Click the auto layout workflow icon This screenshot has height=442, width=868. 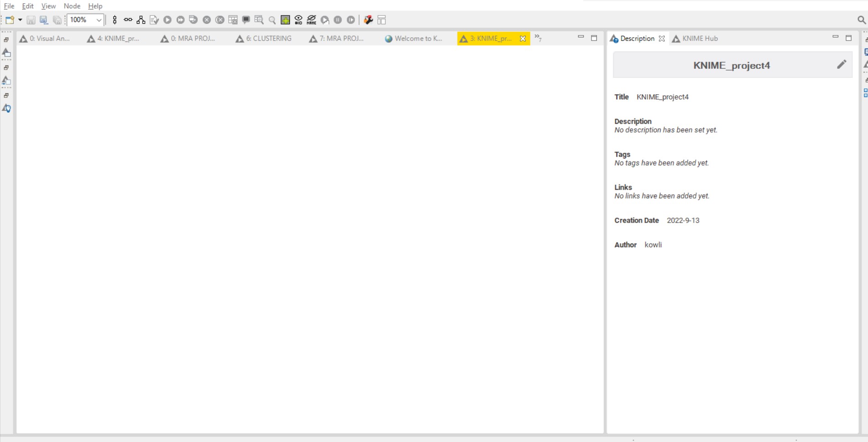click(141, 20)
